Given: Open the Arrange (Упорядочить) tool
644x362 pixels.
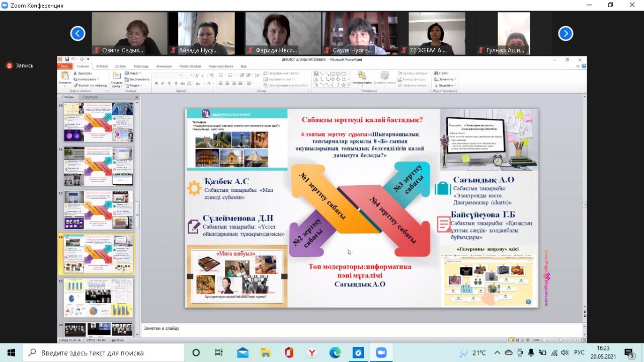Looking at the screenshot, I should point(362,78).
